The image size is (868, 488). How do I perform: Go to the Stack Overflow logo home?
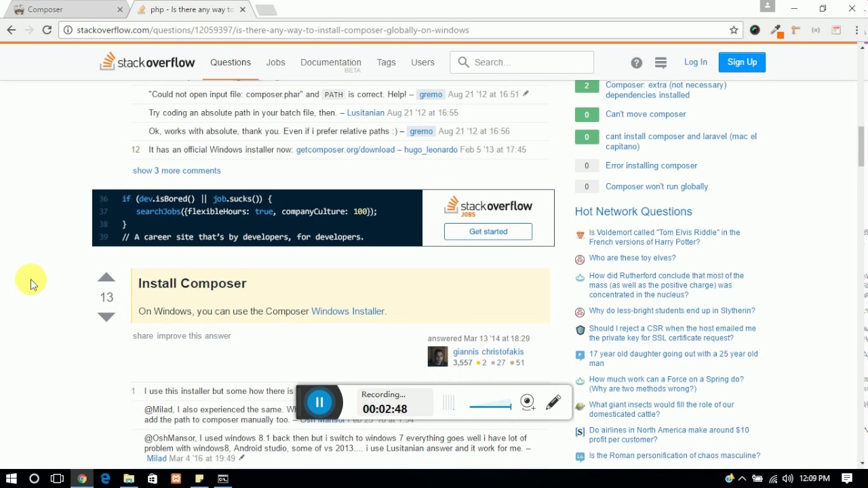pyautogui.click(x=147, y=62)
